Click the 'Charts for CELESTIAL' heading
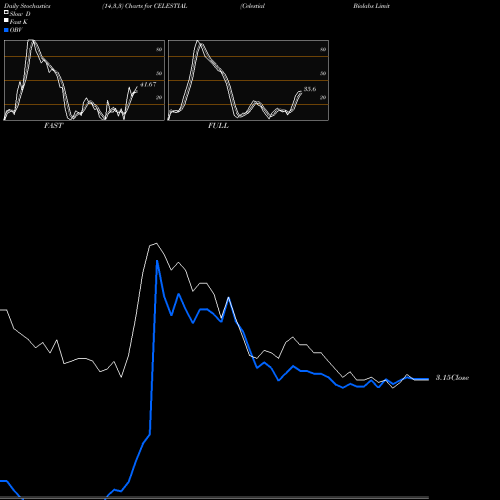The height and width of the screenshot is (500, 500). pyautogui.click(x=156, y=6)
